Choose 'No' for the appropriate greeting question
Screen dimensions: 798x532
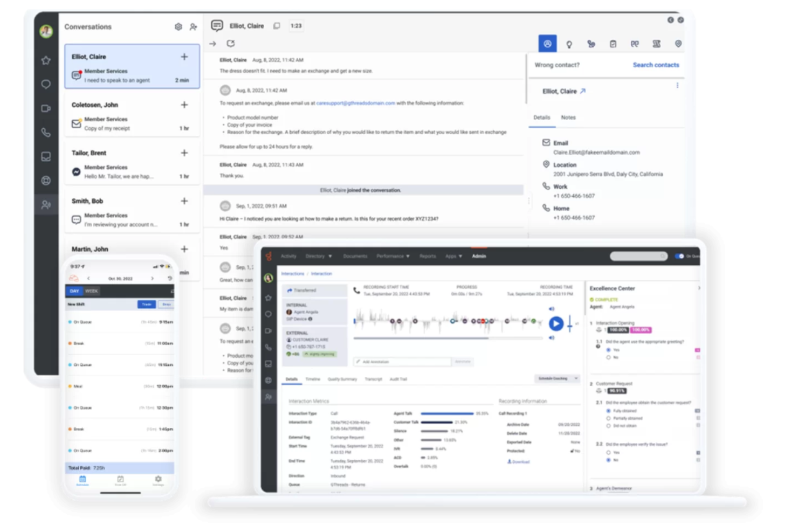point(608,357)
